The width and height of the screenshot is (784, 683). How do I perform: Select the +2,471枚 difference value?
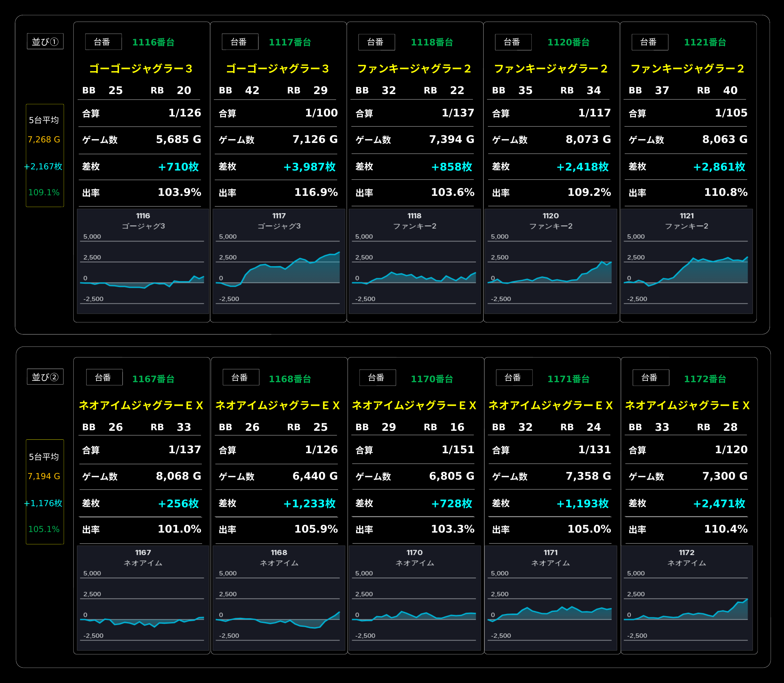[719, 504]
